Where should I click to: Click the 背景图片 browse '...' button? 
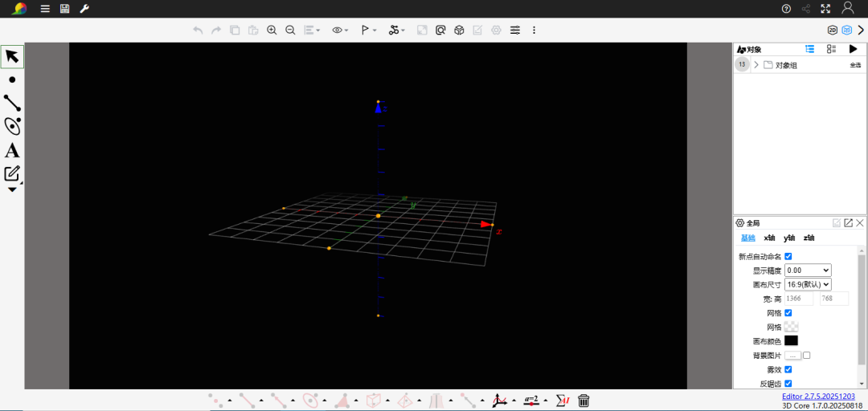tap(792, 355)
